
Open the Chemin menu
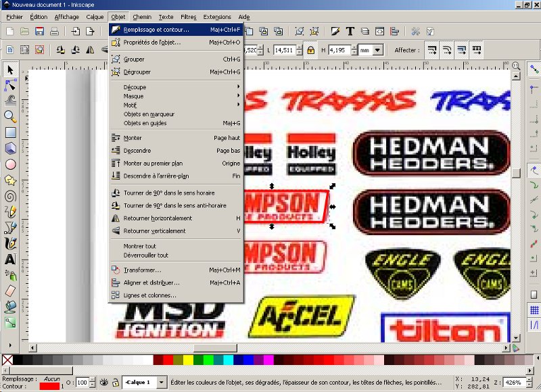coord(142,17)
